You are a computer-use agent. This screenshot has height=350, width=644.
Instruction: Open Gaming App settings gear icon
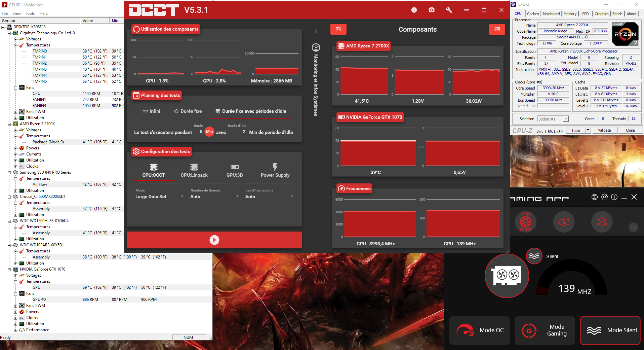point(604,197)
